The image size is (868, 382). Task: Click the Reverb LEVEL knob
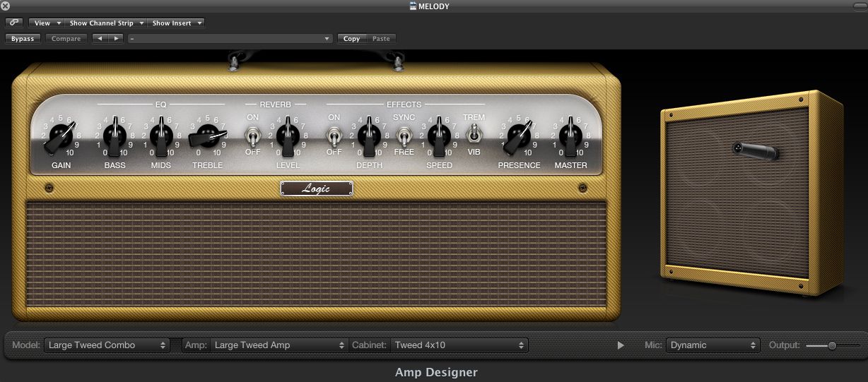[x=288, y=135]
